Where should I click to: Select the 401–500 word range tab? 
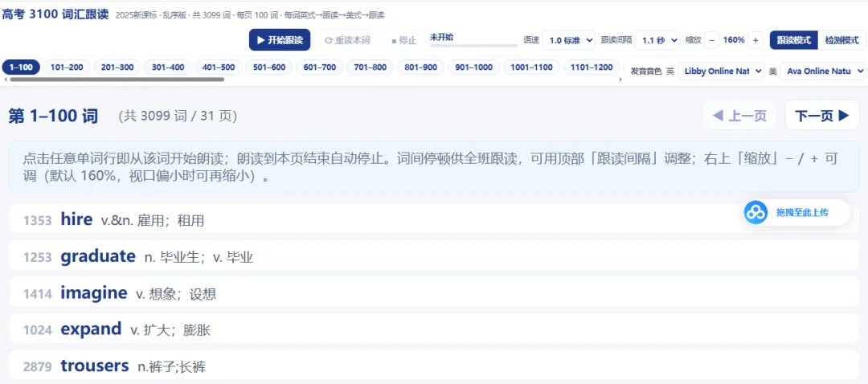(x=219, y=67)
